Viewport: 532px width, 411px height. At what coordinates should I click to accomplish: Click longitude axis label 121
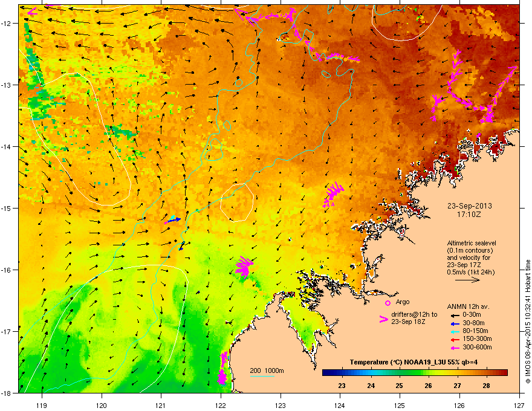click(x=161, y=405)
